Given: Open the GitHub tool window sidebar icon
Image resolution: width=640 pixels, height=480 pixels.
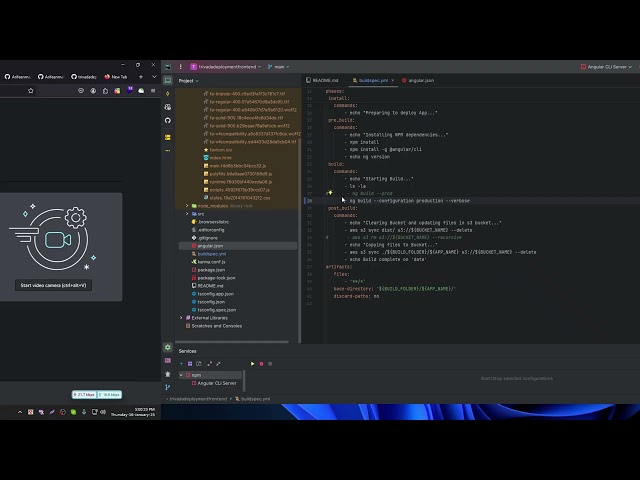Looking at the screenshot, I should coord(168,120).
